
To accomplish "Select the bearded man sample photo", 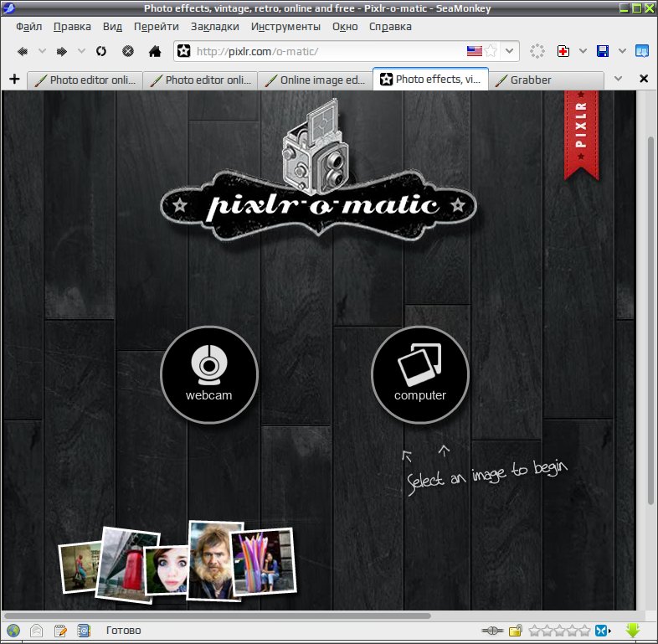I will [x=212, y=560].
